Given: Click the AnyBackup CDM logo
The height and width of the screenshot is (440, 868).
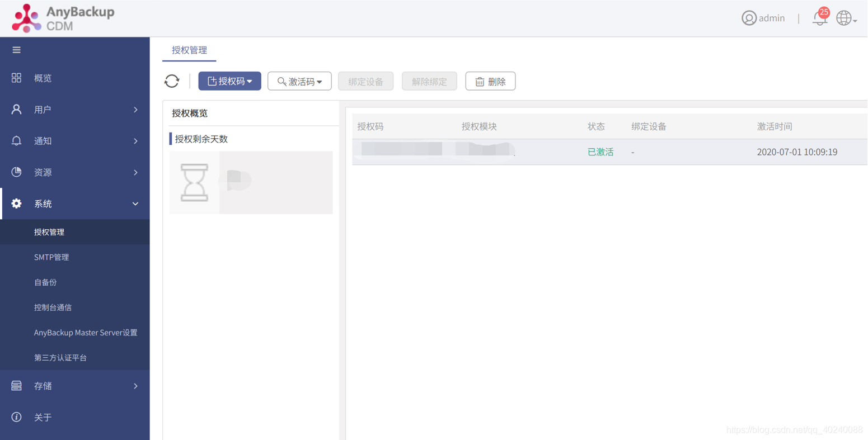Looking at the screenshot, I should pyautogui.click(x=62, y=18).
